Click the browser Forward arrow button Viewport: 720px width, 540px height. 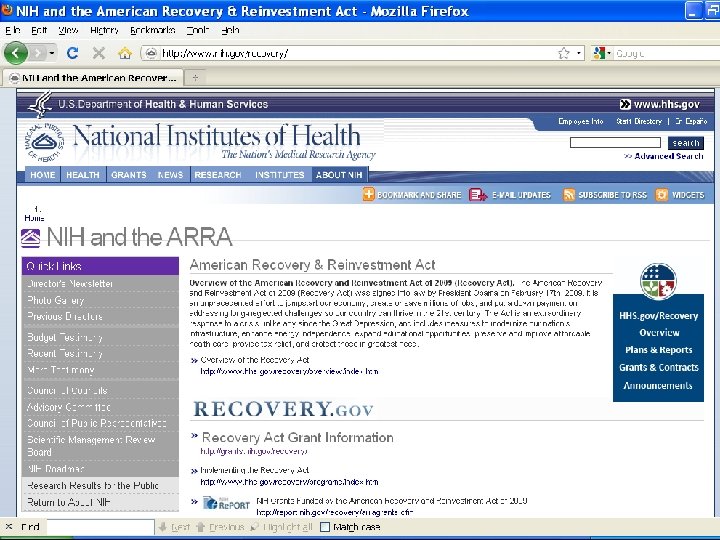click(x=38, y=53)
